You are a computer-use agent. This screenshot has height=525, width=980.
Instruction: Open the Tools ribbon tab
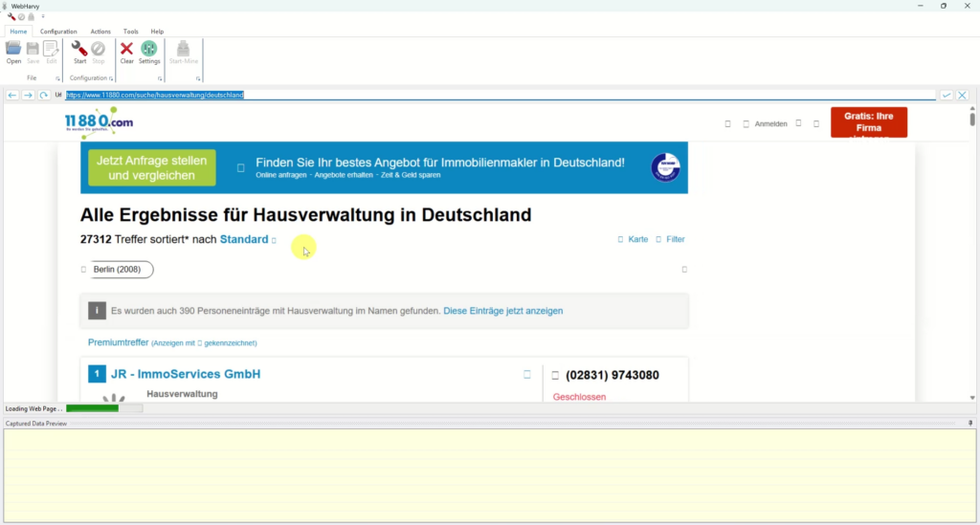(x=130, y=32)
